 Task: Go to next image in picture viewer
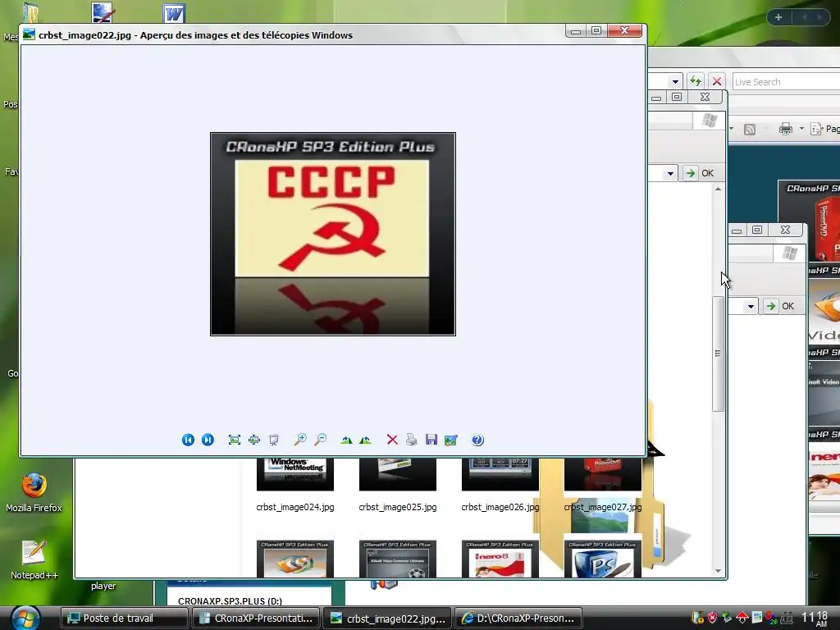[208, 440]
